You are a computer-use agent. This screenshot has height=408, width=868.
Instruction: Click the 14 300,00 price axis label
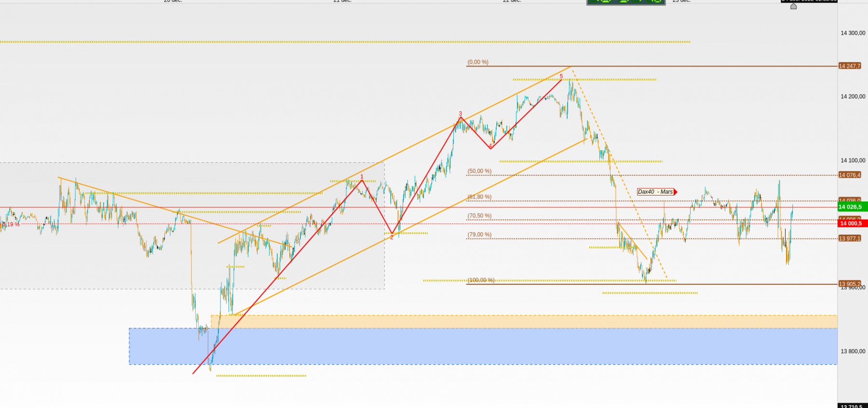pyautogui.click(x=853, y=33)
